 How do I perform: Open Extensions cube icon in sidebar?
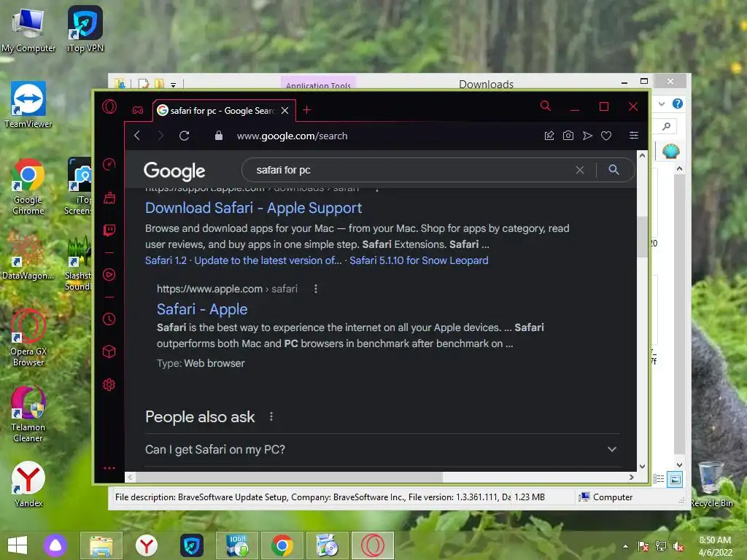coord(109,352)
